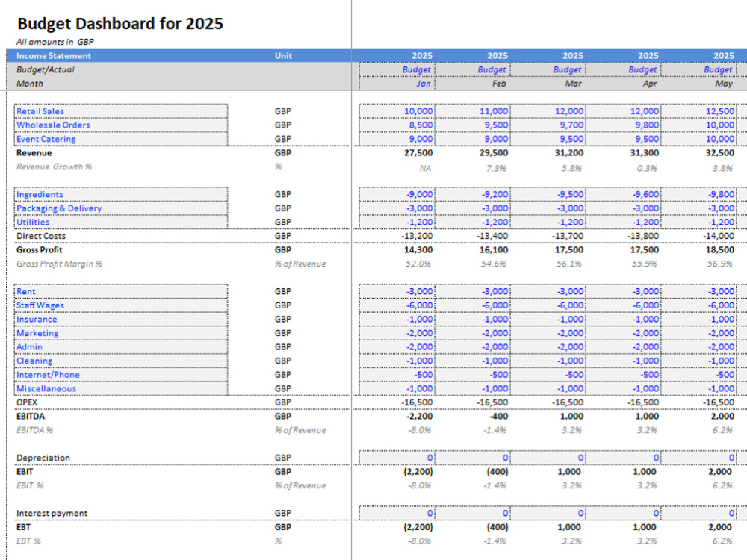The image size is (747, 560).
Task: Select EBITDA -400 for Feb
Action: click(x=499, y=416)
